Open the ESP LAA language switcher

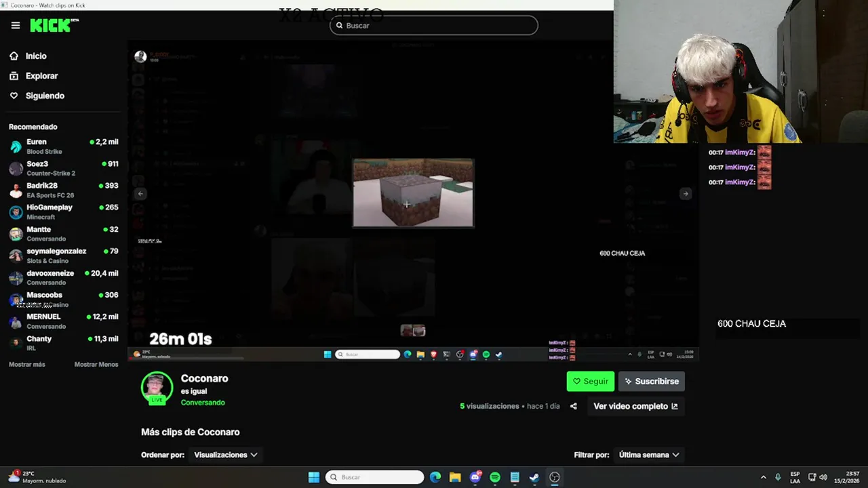[x=795, y=477]
